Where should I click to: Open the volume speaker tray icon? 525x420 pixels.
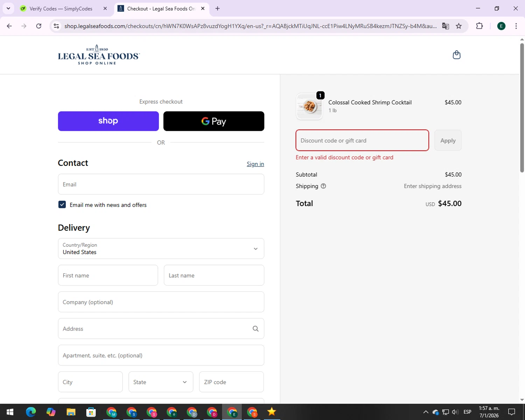click(x=455, y=412)
